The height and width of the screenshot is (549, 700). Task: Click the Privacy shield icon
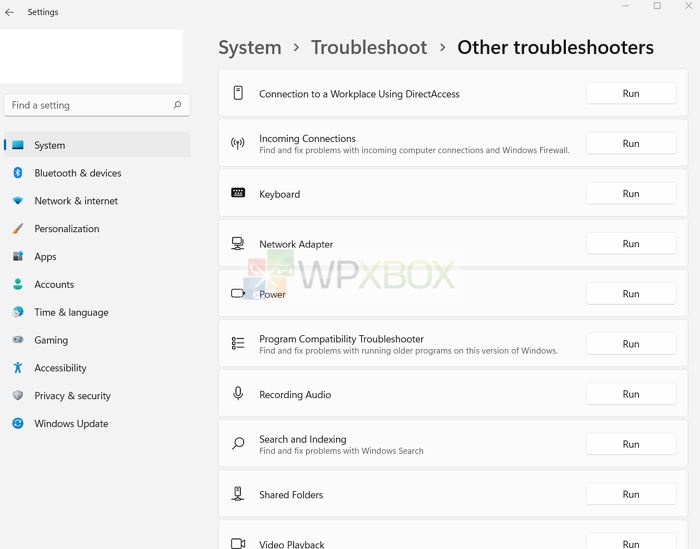[x=18, y=395]
